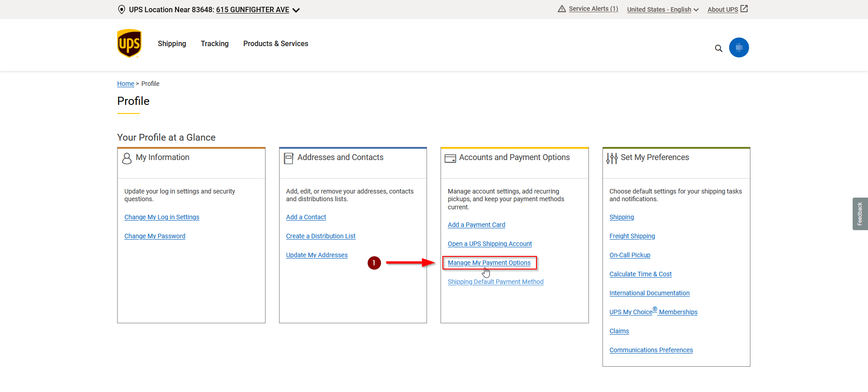Click the Addresses and Contacts heading
Viewport: 868px width, 392px height.
(x=340, y=157)
